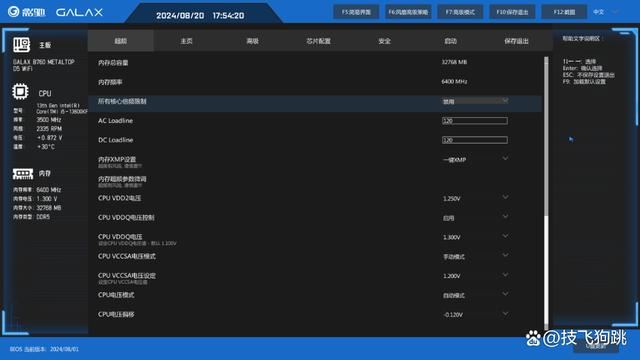Viewport: 640px width, 360px height.
Task: Click the DDR5 memory type reading
Action: point(43,217)
